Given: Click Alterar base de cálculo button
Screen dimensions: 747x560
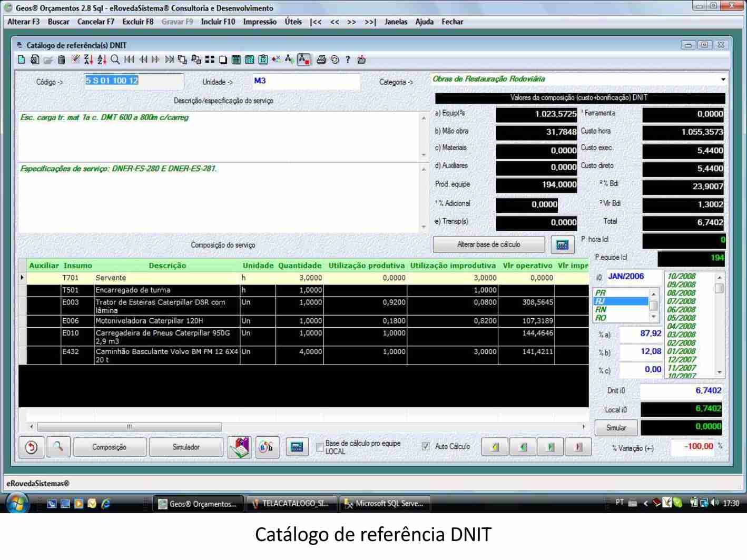Looking at the screenshot, I should pyautogui.click(x=489, y=244).
